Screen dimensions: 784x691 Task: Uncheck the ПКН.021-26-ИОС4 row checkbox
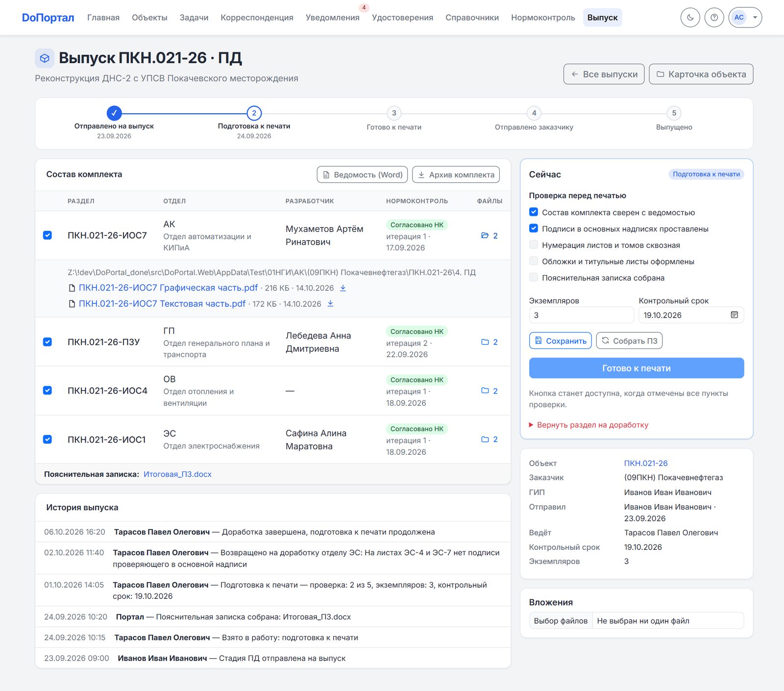pyautogui.click(x=48, y=391)
